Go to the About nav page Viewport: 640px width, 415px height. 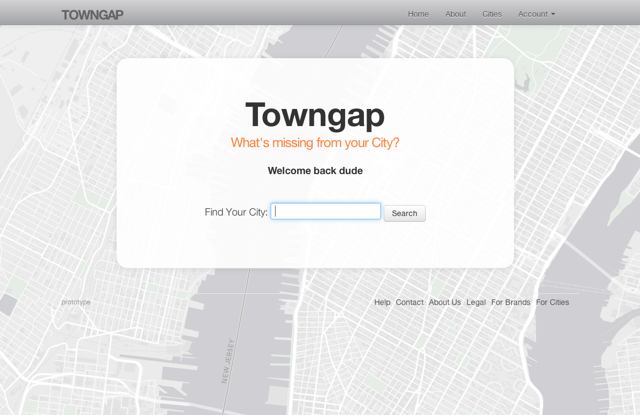(x=455, y=14)
